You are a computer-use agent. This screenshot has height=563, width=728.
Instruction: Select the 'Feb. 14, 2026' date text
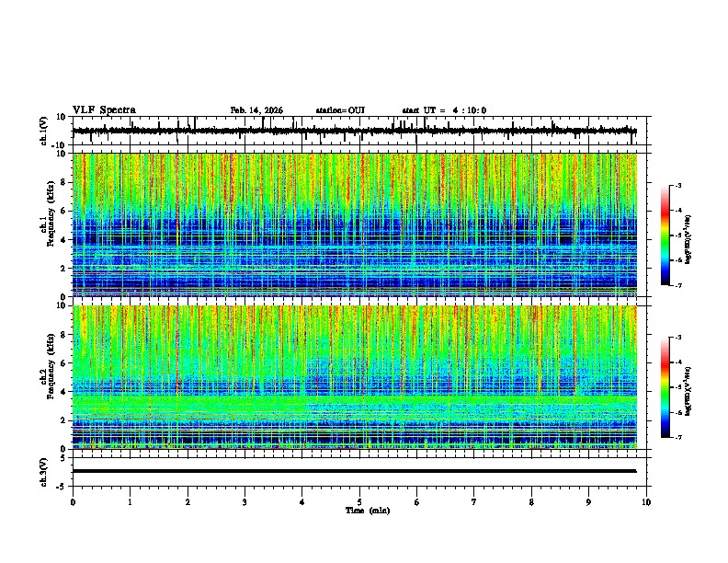[x=256, y=110]
